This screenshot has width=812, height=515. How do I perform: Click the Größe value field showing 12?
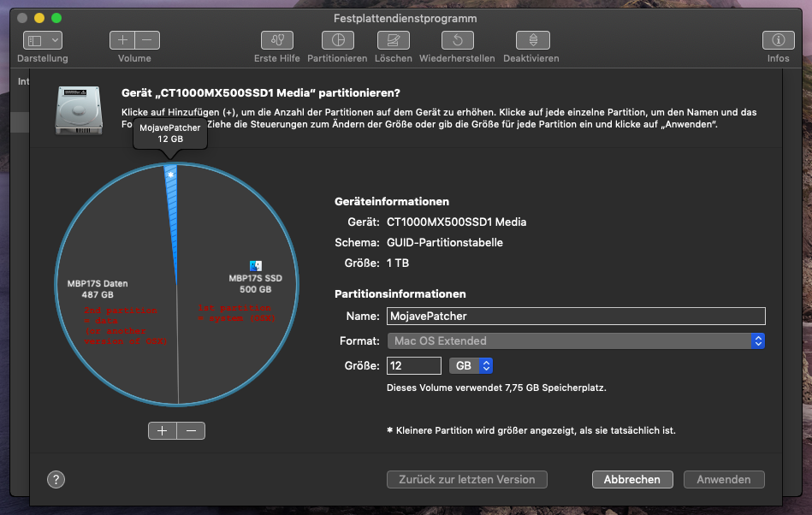point(414,366)
